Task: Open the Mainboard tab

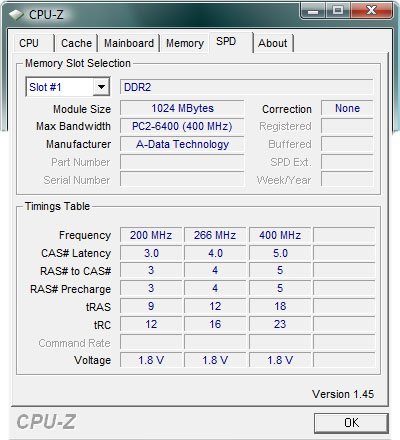Action: click(x=129, y=43)
